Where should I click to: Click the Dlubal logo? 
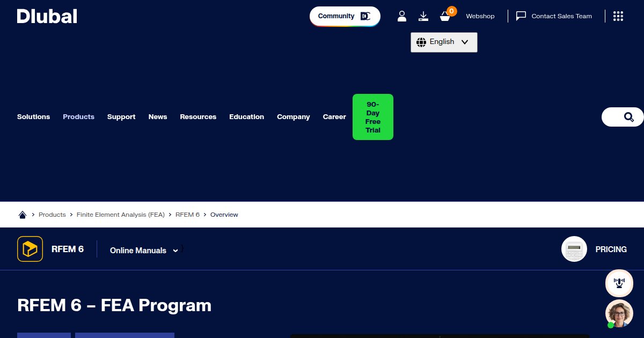[x=47, y=16]
